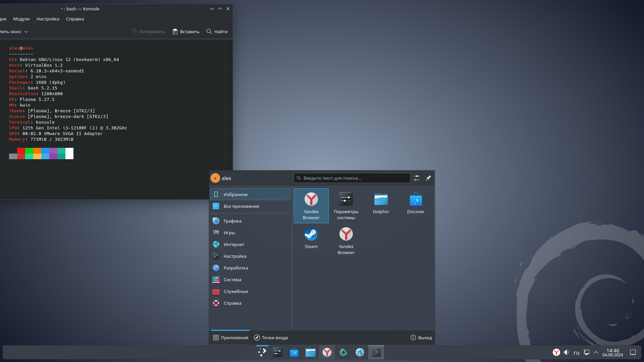Open Yandex Browser from the taskbar
Image resolution: width=644 pixels, height=362 pixels.
coord(327,352)
